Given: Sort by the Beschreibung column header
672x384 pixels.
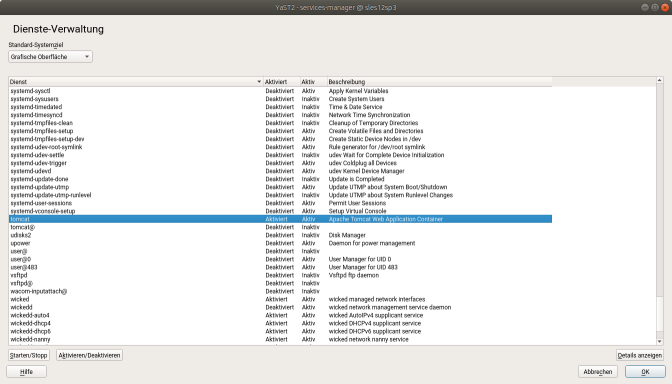Looking at the screenshot, I should click(x=439, y=81).
